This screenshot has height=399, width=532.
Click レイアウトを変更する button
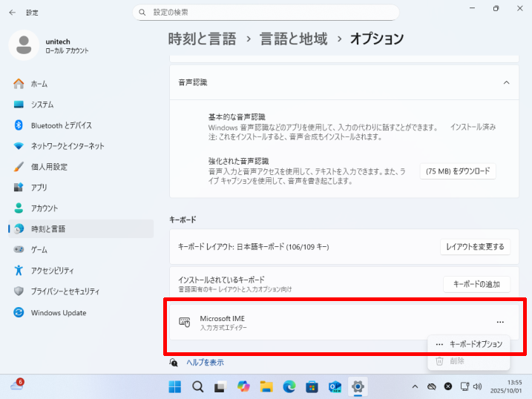coord(475,247)
